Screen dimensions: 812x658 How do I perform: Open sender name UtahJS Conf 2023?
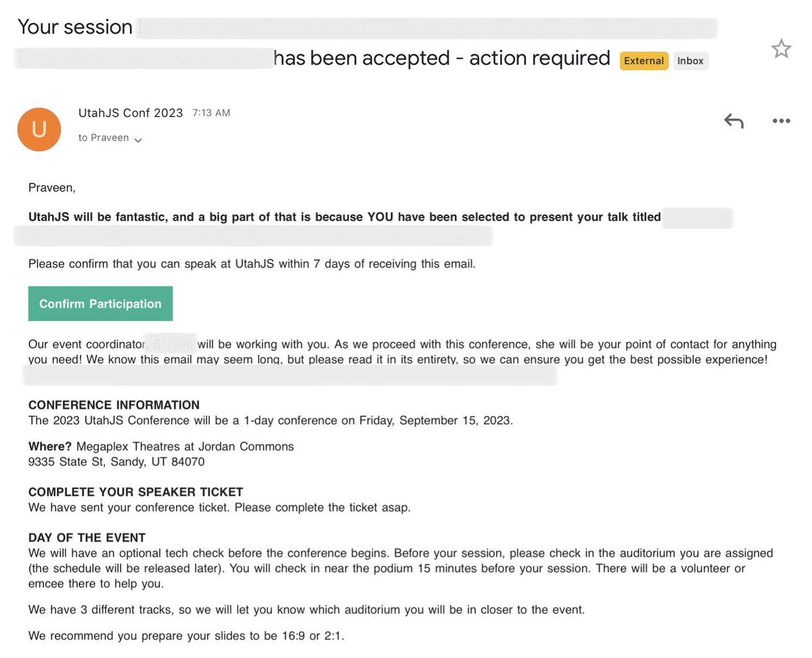click(x=131, y=113)
